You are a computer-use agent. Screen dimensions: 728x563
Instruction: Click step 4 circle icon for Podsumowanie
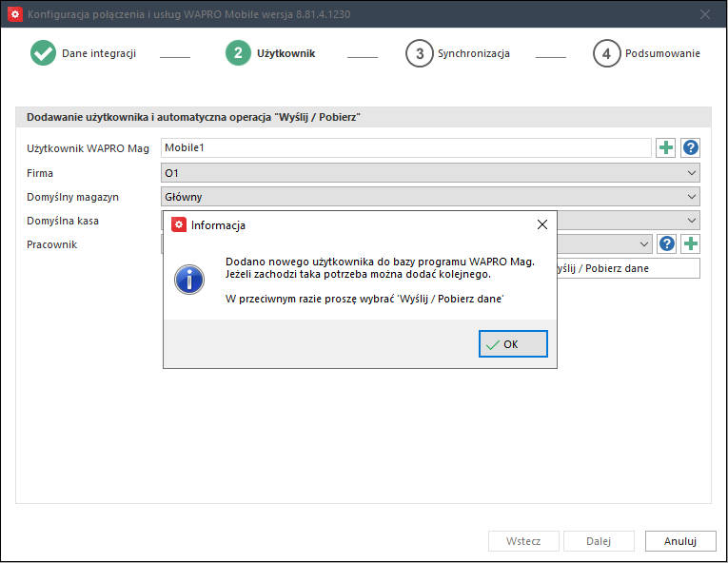point(606,53)
